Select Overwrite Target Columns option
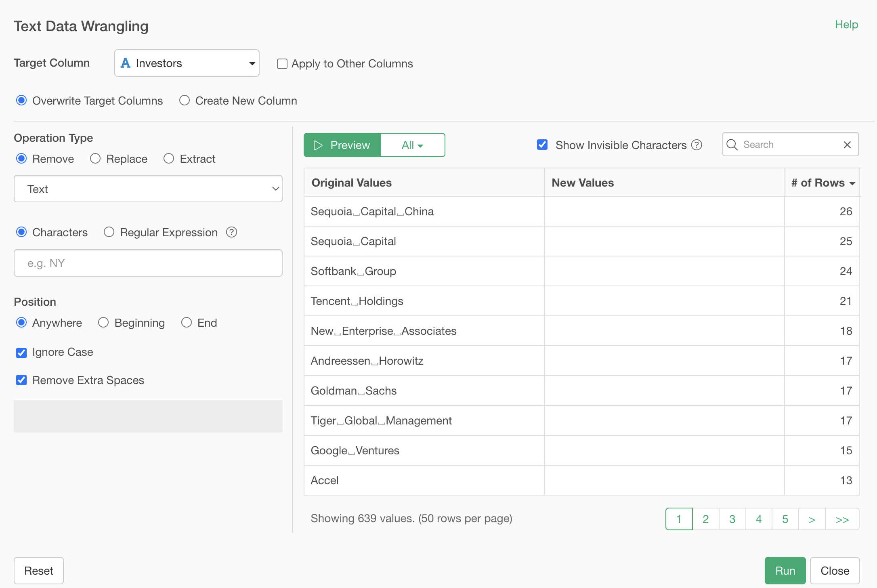 21,100
